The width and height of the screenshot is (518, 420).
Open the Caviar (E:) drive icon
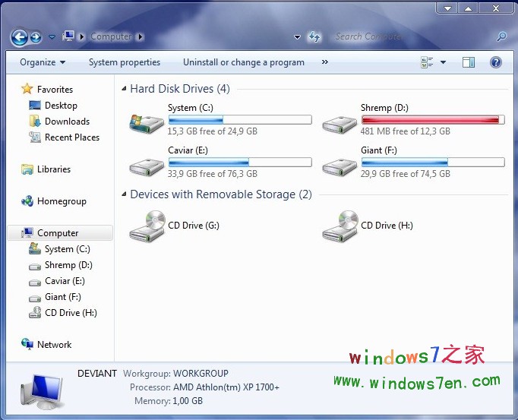coord(146,165)
